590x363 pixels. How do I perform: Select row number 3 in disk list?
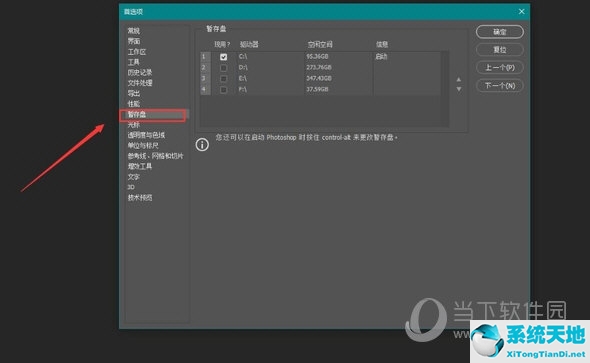coord(204,78)
